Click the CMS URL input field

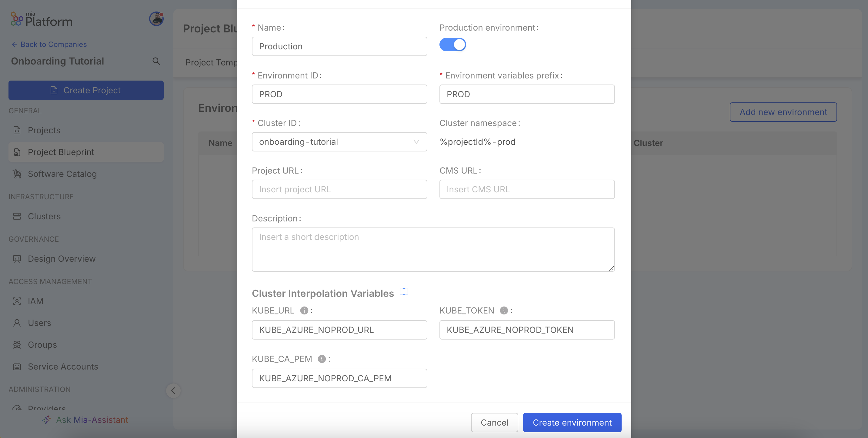[x=527, y=189]
